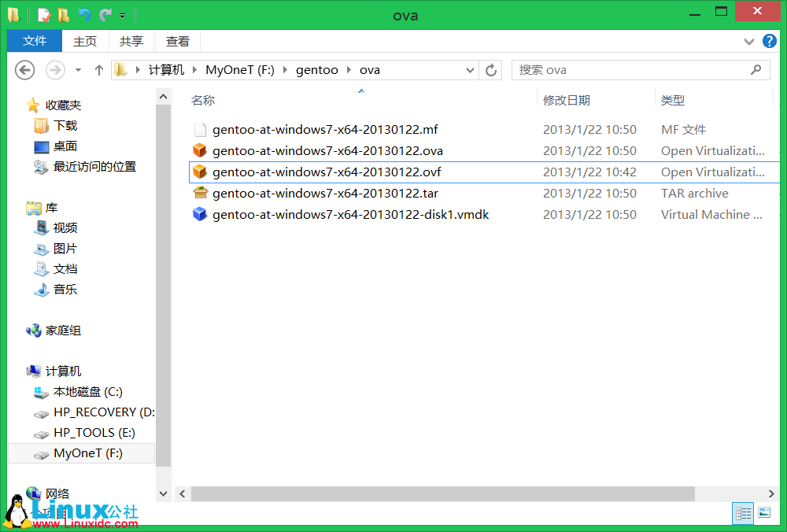Viewport: 787px width, 532px height.
Task: Sort by 修改日期 column header
Action: 567,100
